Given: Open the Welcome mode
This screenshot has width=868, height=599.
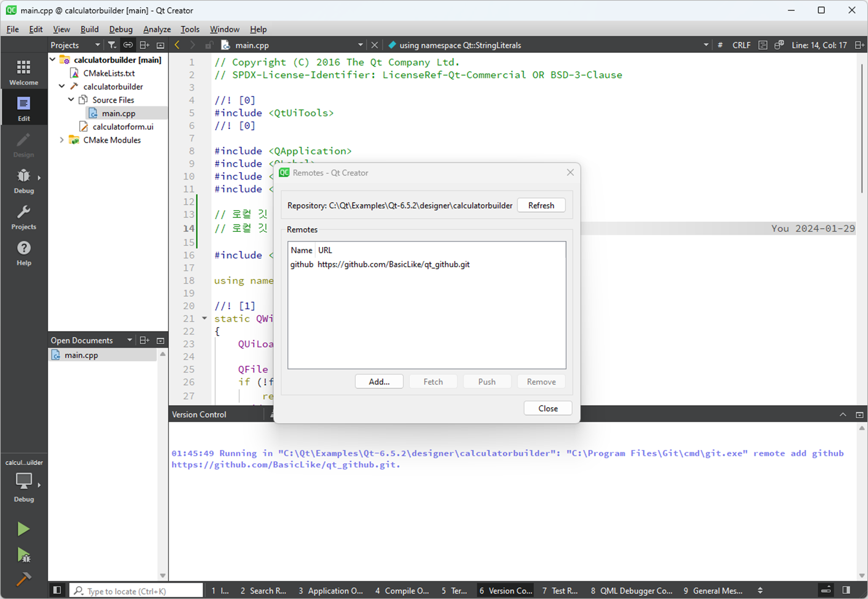Looking at the screenshot, I should click(24, 72).
